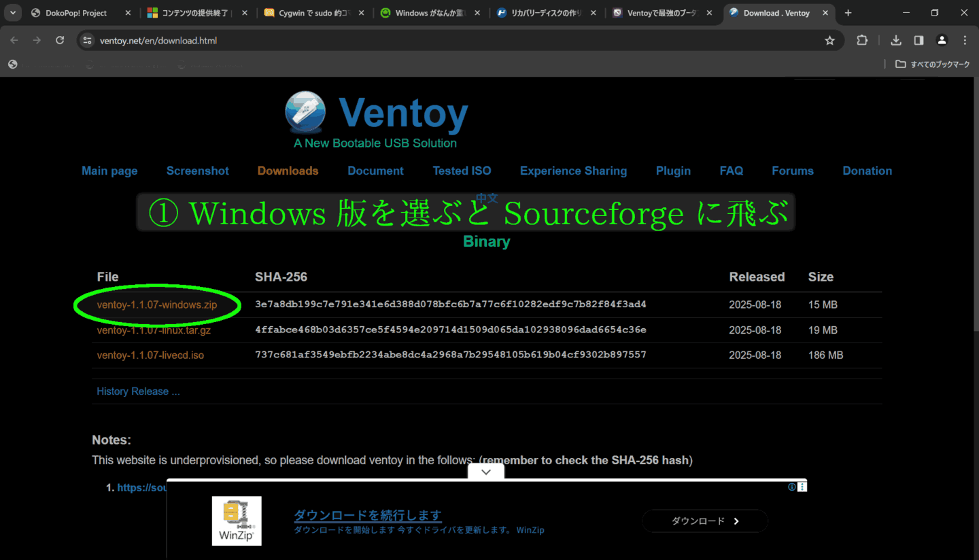Image resolution: width=979 pixels, height=560 pixels.
Task: Click the ad's ダウンロード button
Action: pos(705,521)
